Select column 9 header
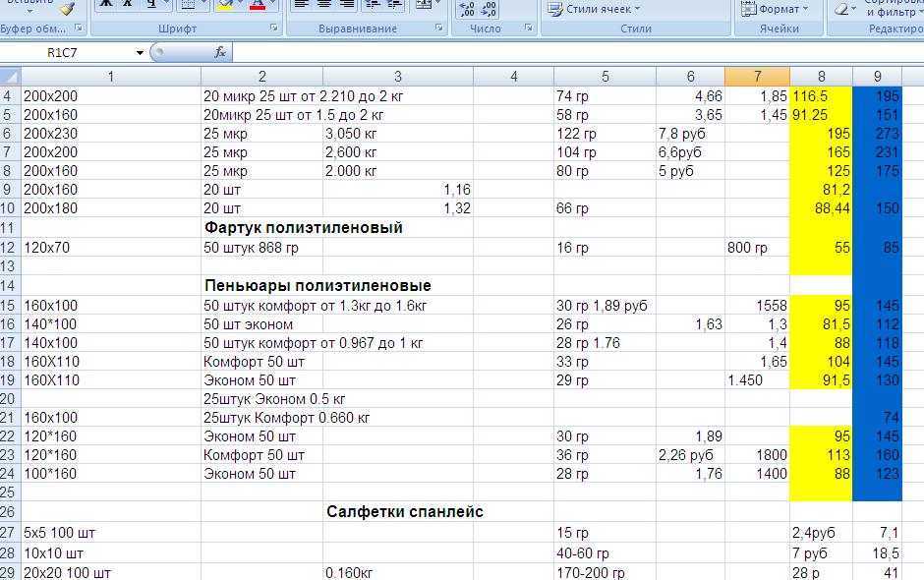924x580 pixels. (x=878, y=77)
